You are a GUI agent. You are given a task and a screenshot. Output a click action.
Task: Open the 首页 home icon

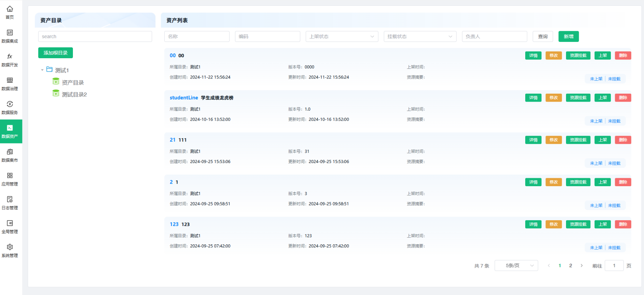tap(10, 9)
